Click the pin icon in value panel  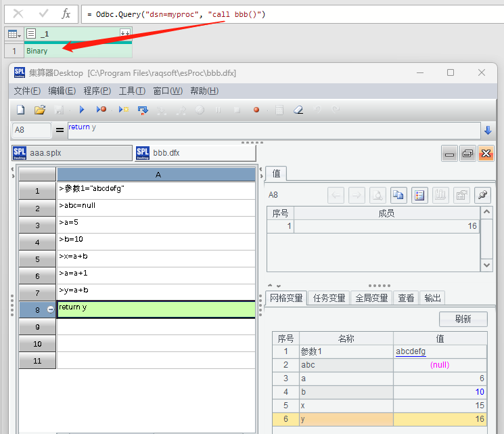[482, 195]
